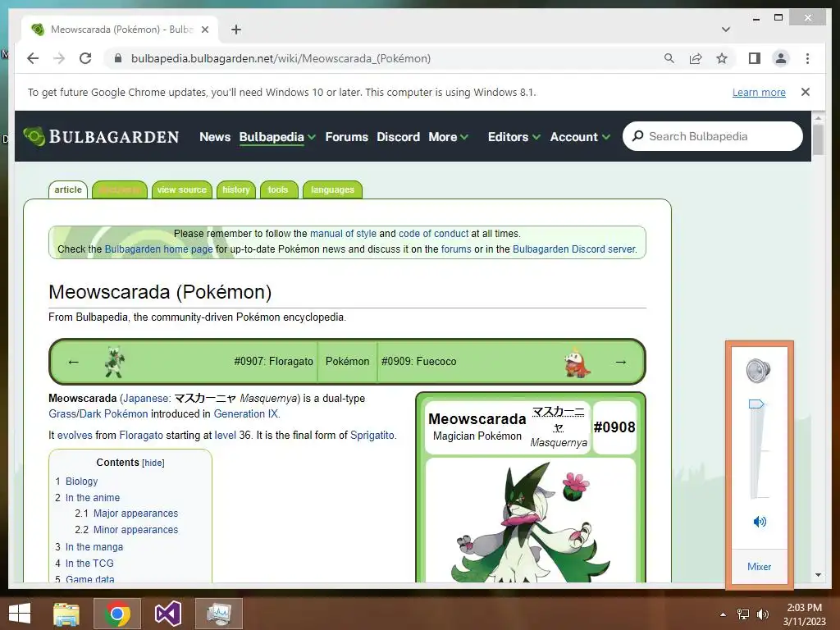Screen dimensions: 840x630
Task: Click the Search Bulbapedia field
Action: [x=713, y=136]
